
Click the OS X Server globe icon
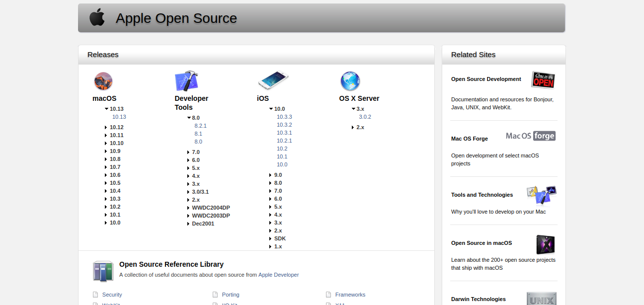350,81
